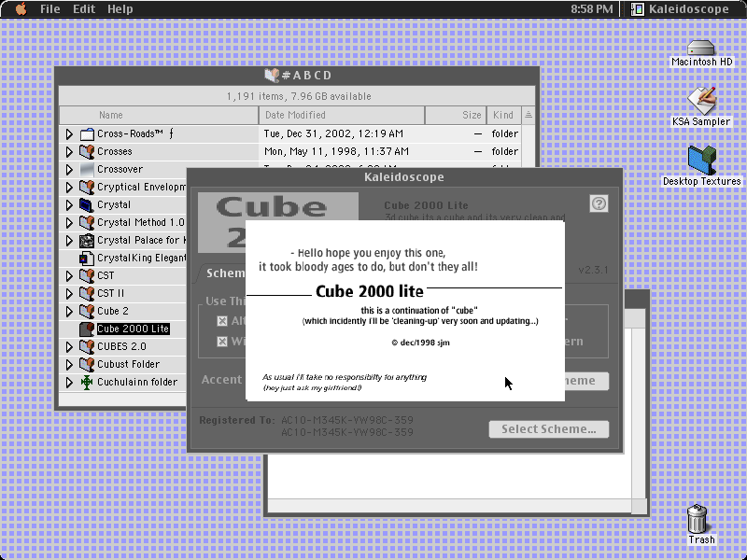Toggle the checkbox beginning with 'Alt' in Kaleidoscope
This screenshot has width=747, height=560.
coord(222,321)
